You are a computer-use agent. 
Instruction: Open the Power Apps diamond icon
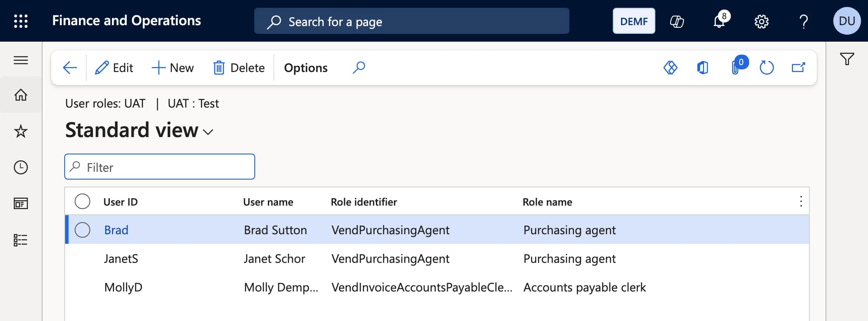[x=671, y=68]
